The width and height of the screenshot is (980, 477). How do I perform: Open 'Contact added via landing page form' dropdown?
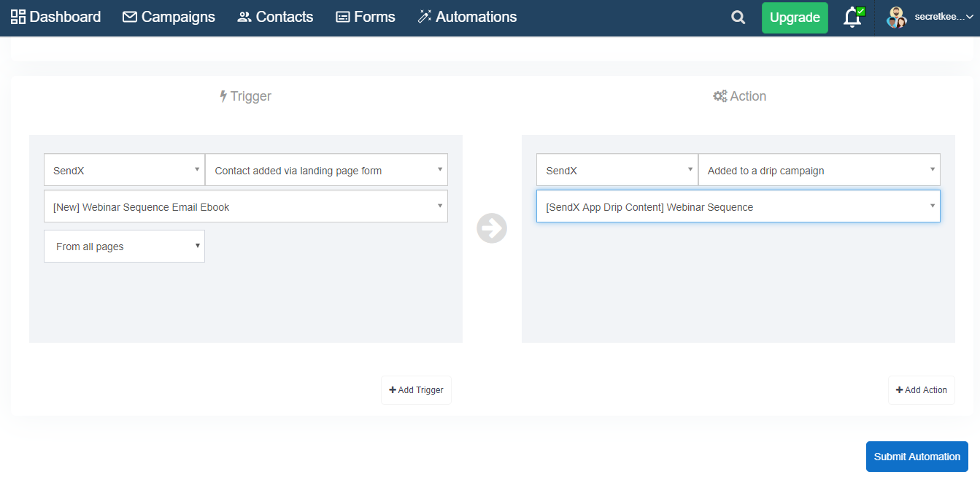pyautogui.click(x=326, y=170)
